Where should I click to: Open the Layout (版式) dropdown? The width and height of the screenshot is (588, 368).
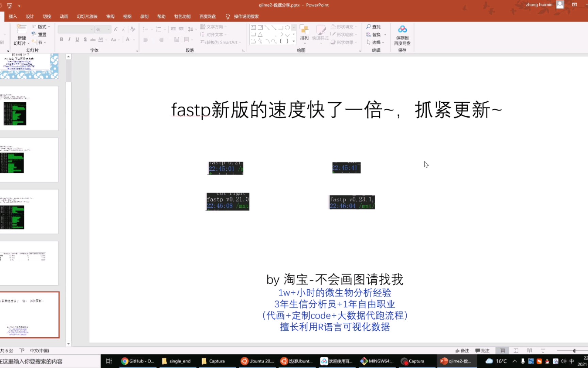(41, 27)
